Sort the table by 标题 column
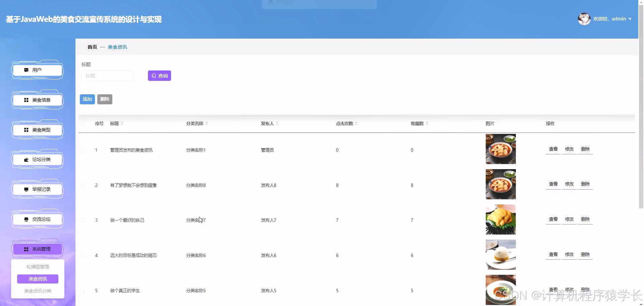The height and width of the screenshot is (306, 644). (x=122, y=123)
